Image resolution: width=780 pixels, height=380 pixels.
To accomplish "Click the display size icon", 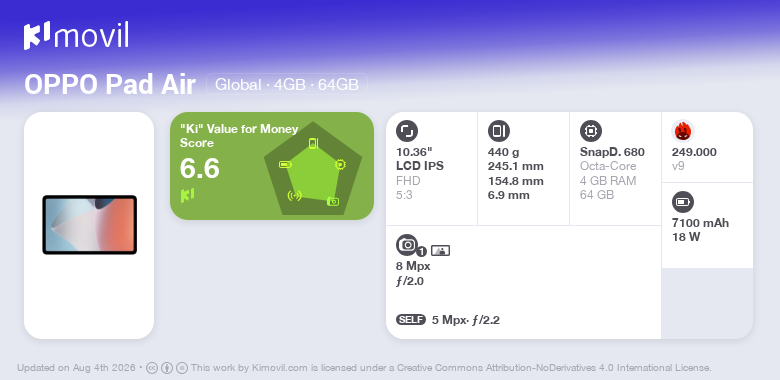I will coord(407,131).
